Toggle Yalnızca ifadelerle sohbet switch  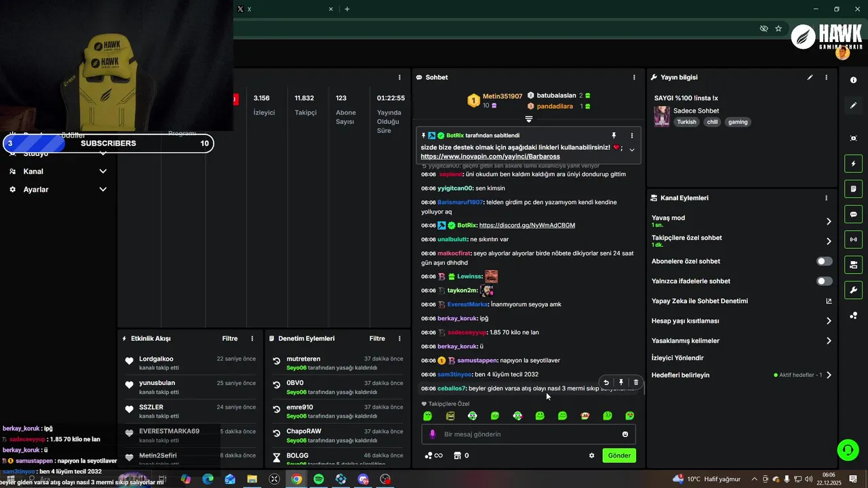pyautogui.click(x=824, y=281)
